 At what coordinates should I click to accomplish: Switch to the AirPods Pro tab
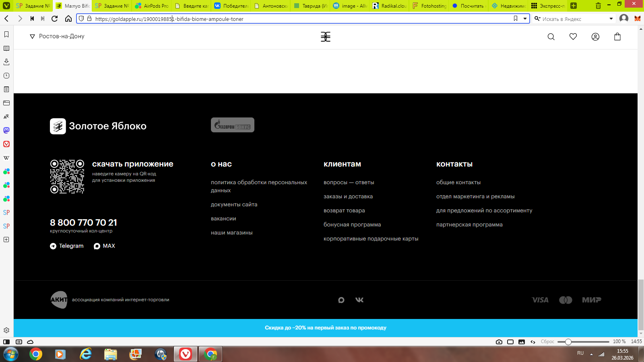tap(152, 6)
